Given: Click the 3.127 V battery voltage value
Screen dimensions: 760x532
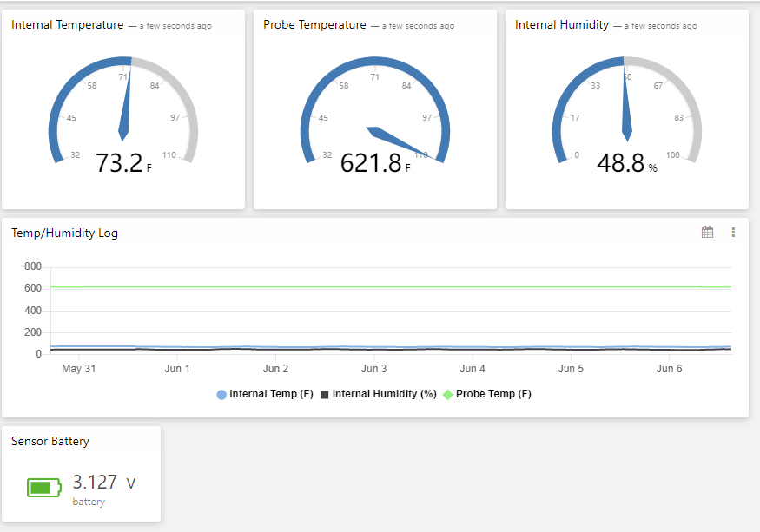Looking at the screenshot, I should [104, 482].
